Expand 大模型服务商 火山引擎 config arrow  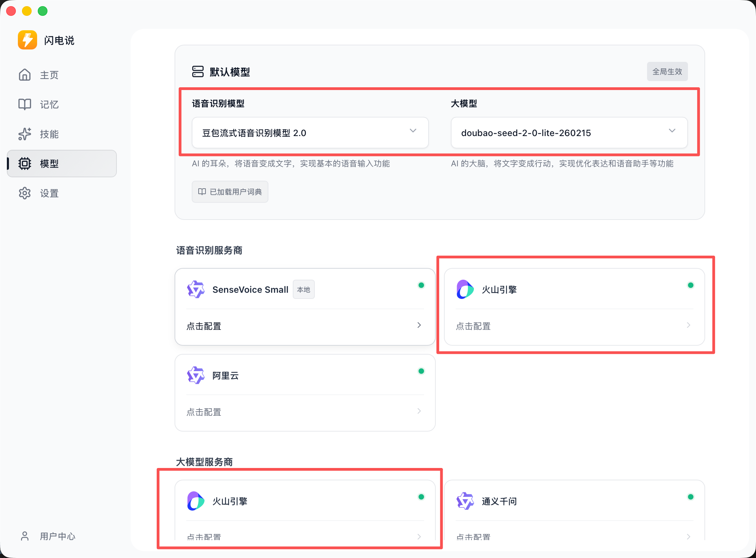click(x=419, y=537)
